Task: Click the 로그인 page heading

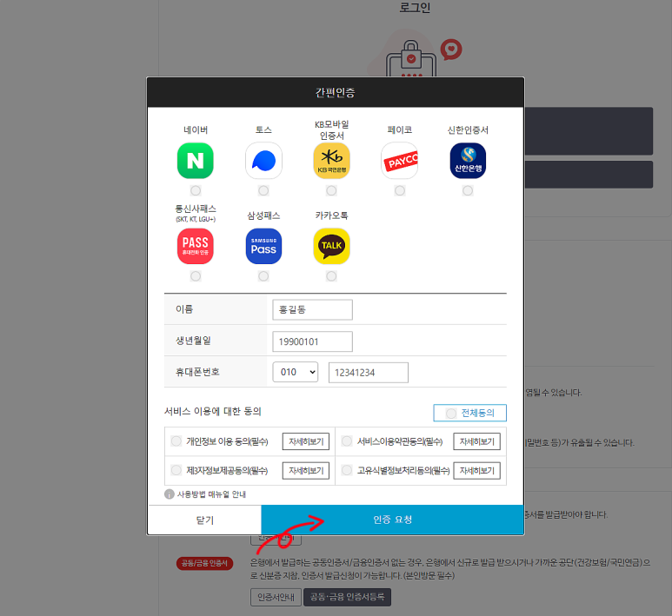Action: (415, 8)
